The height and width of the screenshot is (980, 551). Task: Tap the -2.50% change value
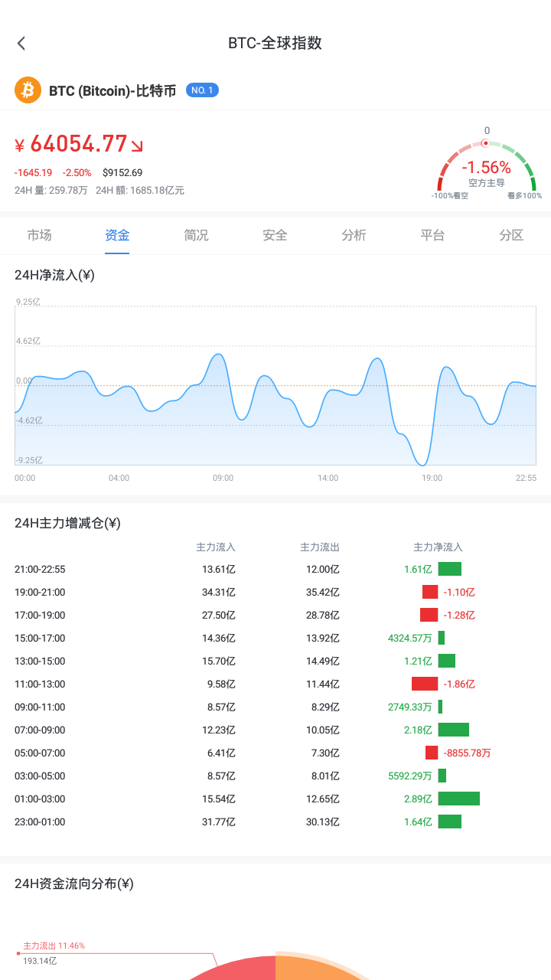77,173
